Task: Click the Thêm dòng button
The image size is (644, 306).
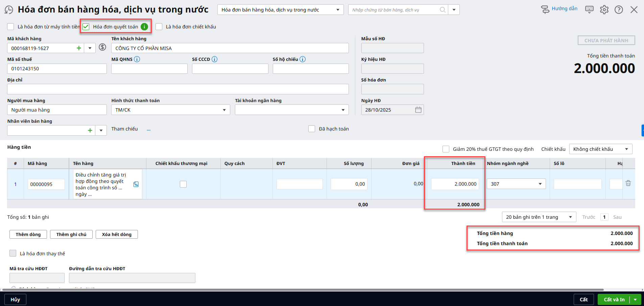Action: click(28, 234)
